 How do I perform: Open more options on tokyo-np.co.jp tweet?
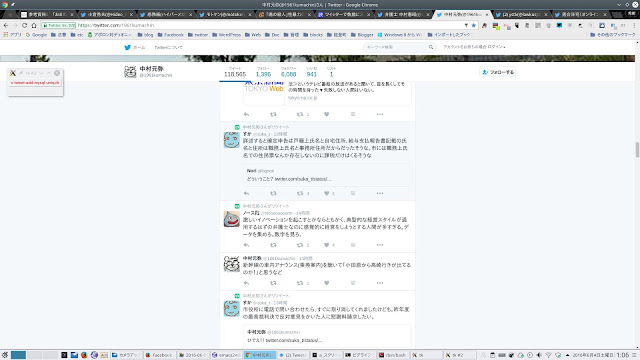pos(380,114)
